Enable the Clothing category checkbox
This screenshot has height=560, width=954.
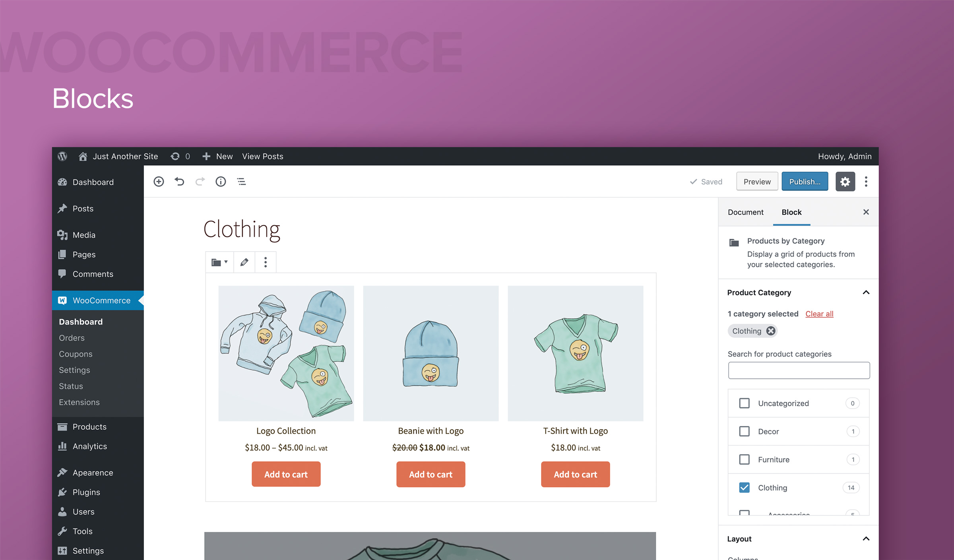coord(745,487)
